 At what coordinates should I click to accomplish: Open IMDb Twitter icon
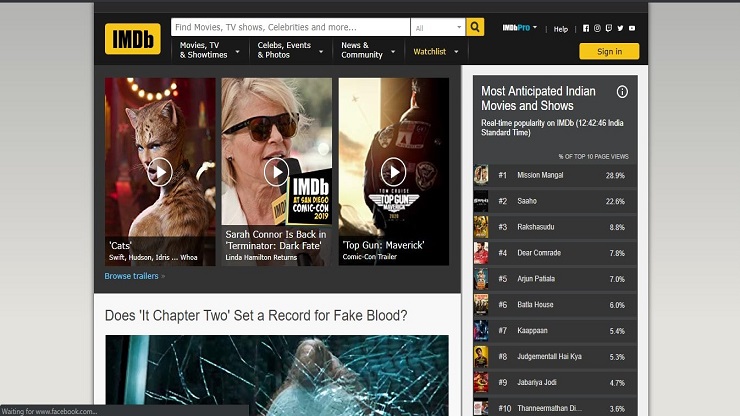coord(620,28)
